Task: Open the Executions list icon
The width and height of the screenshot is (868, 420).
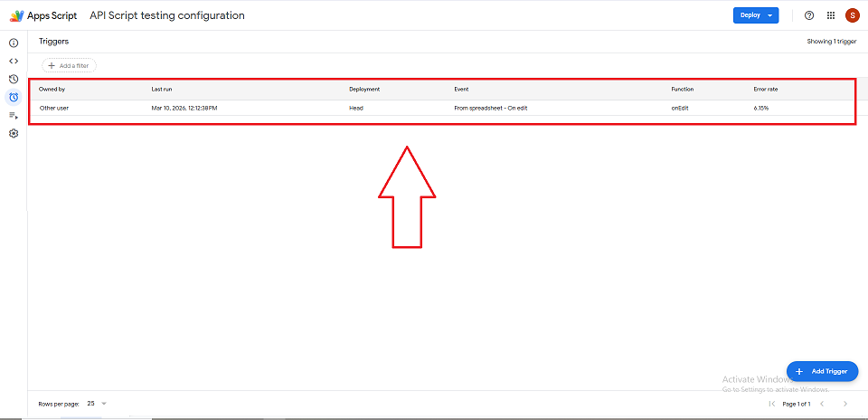Action: 14,115
